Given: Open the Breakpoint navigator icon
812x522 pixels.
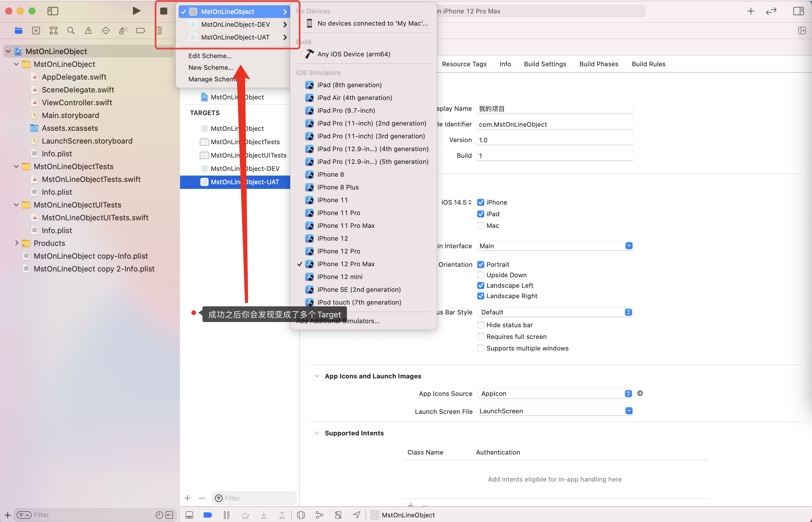Looking at the screenshot, I should 141,31.
